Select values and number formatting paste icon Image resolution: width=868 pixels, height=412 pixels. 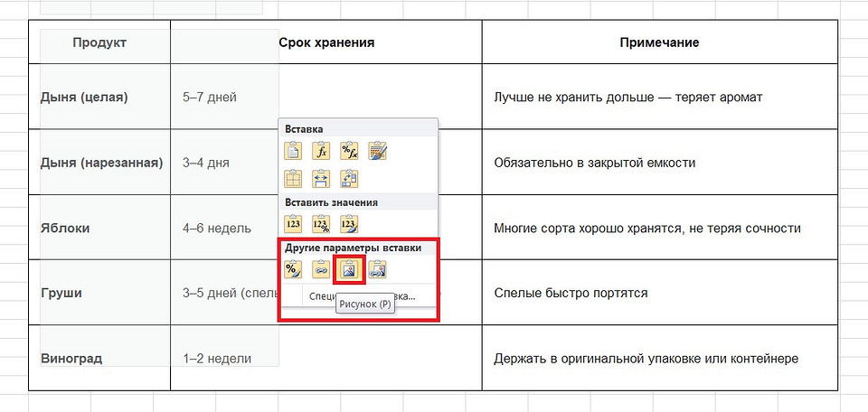pos(321,224)
